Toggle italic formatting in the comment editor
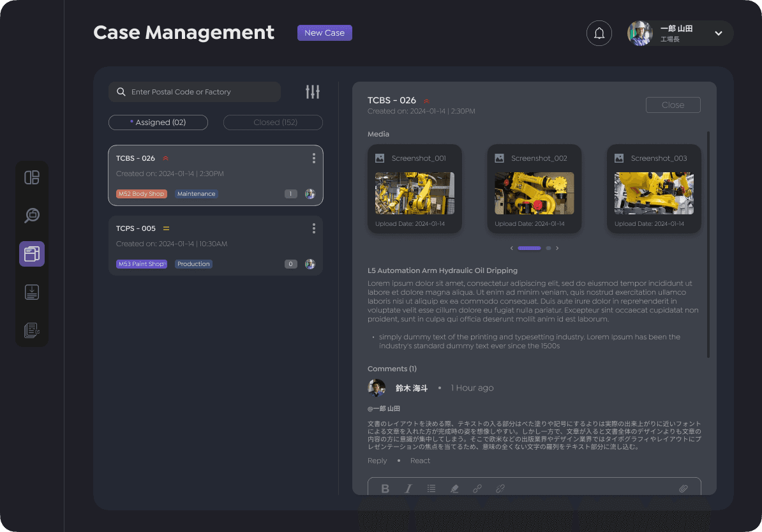Viewport: 762px width, 532px height. (x=408, y=488)
